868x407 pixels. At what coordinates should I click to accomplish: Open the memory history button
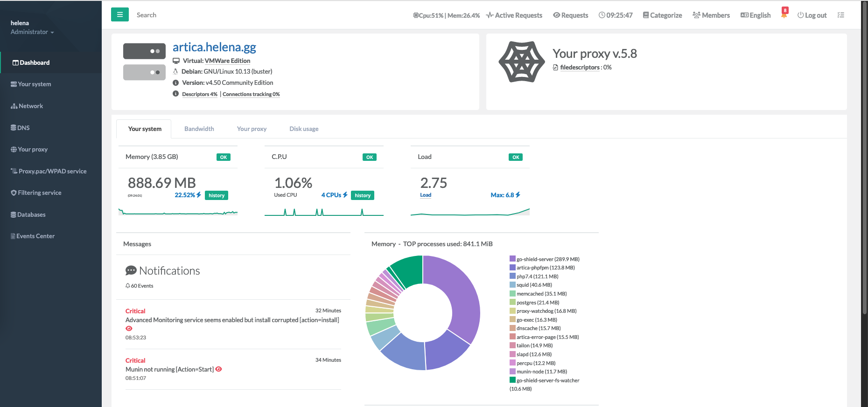216,195
